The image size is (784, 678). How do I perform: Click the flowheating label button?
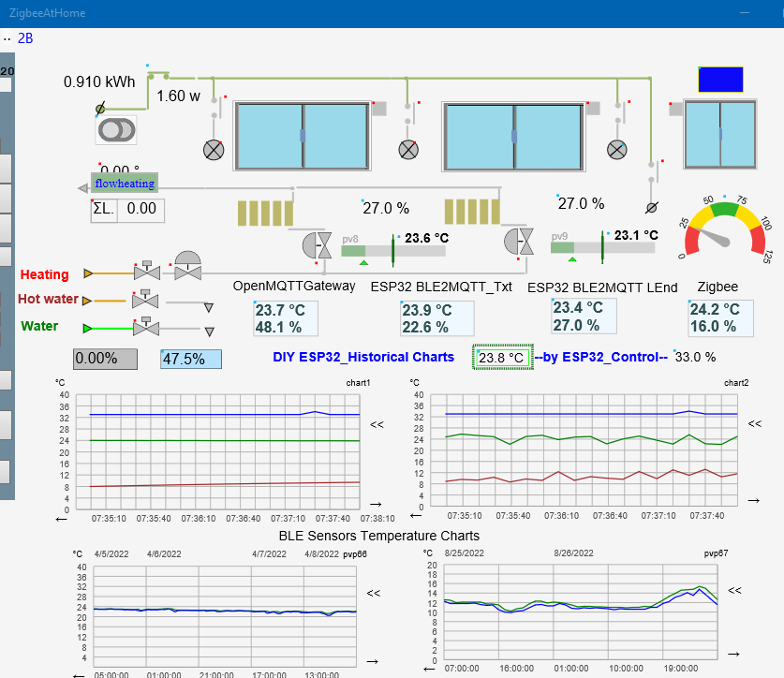click(125, 183)
